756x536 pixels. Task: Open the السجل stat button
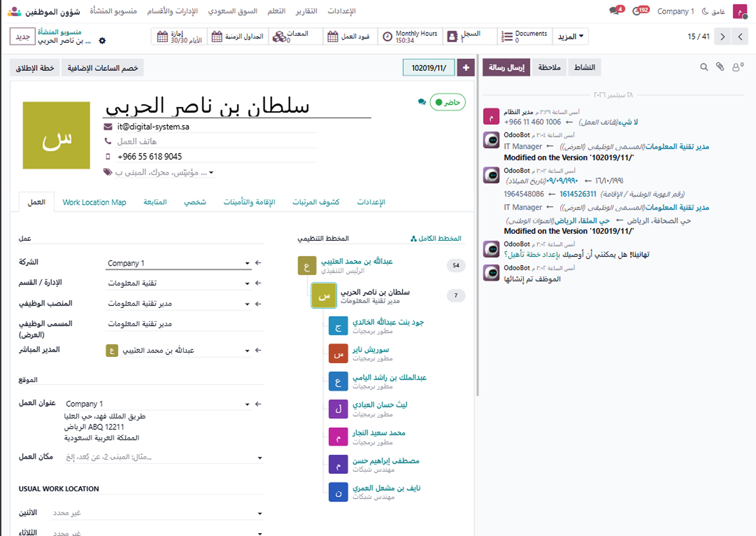click(x=470, y=36)
